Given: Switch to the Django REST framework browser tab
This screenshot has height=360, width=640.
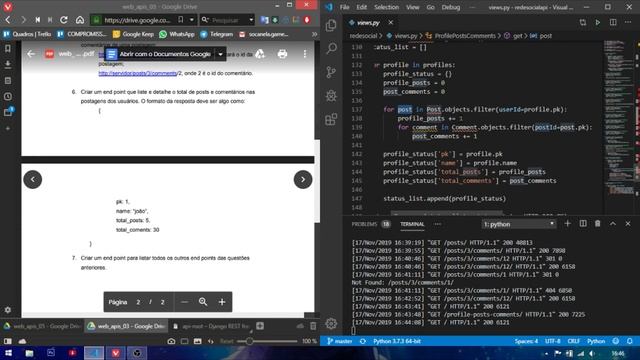Looking at the screenshot, I should [211, 326].
